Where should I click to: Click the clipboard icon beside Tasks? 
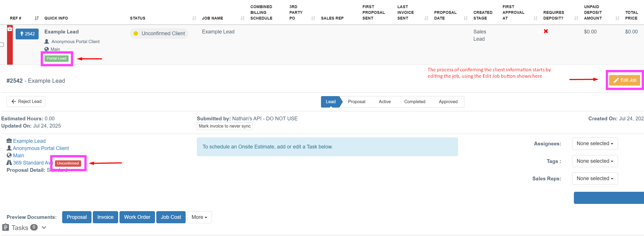point(6,227)
